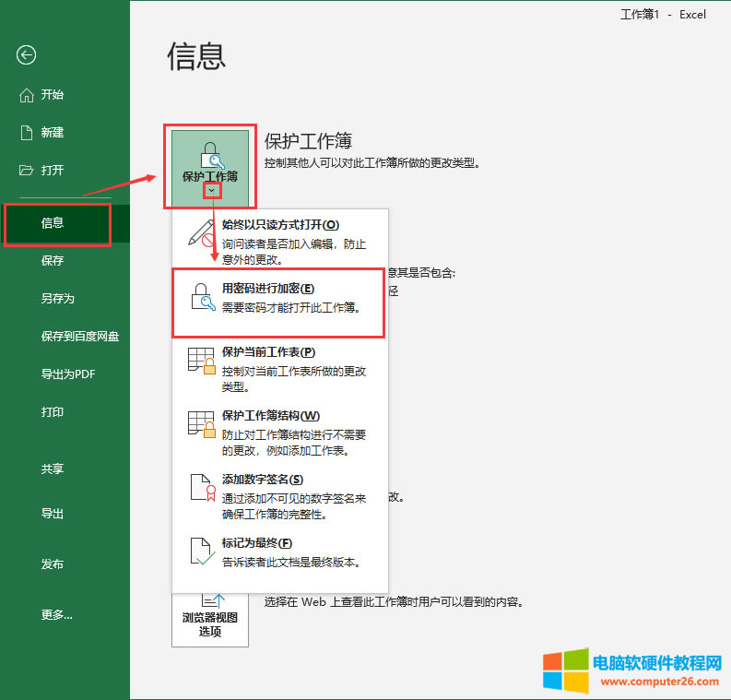Image resolution: width=731 pixels, height=700 pixels.
Task: Click the grid lock icon for 保护工作簿结构
Action: point(201,424)
